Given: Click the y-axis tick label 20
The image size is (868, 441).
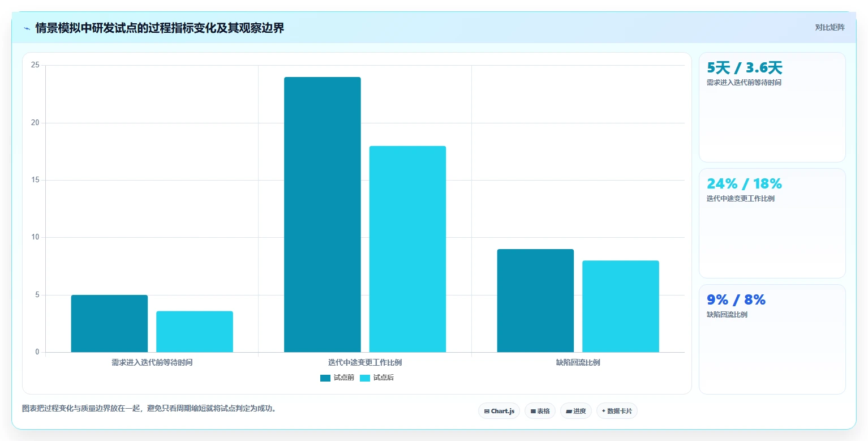Looking at the screenshot, I should [x=35, y=123].
